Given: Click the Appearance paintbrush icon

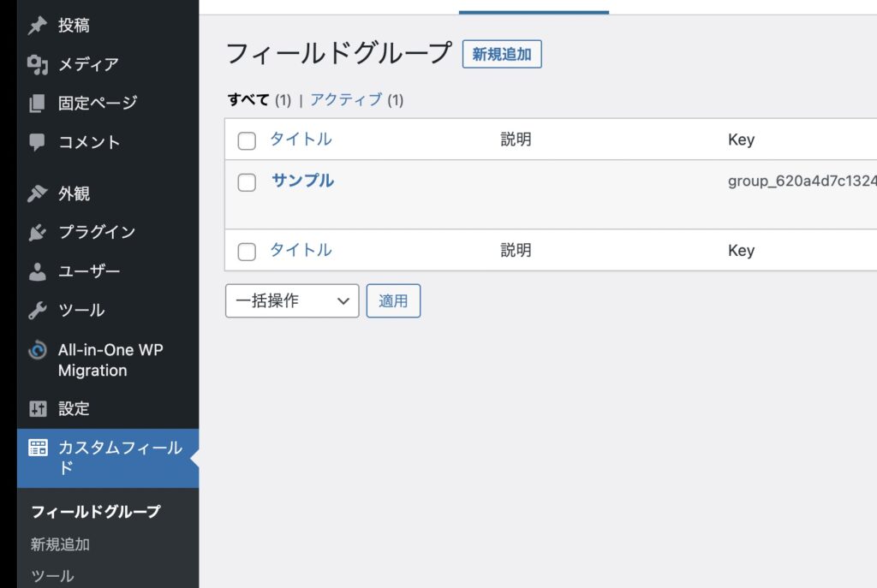Looking at the screenshot, I should click(x=37, y=193).
